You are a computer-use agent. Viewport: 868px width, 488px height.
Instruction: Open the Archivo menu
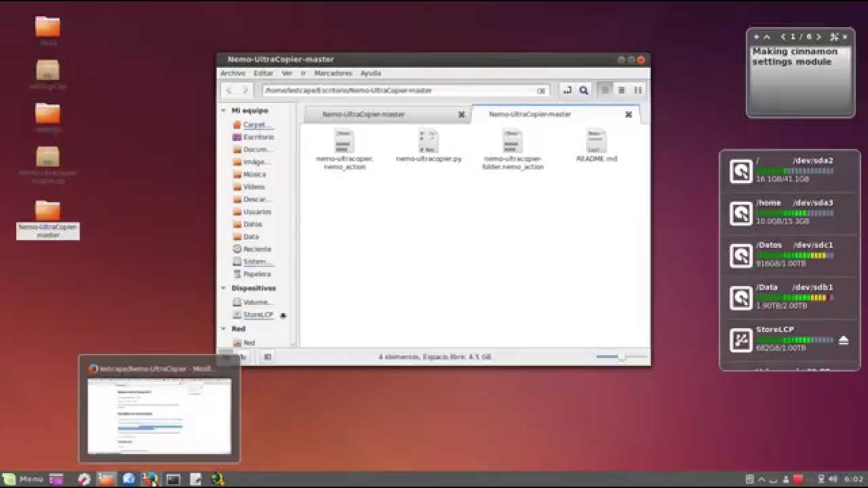tap(233, 73)
